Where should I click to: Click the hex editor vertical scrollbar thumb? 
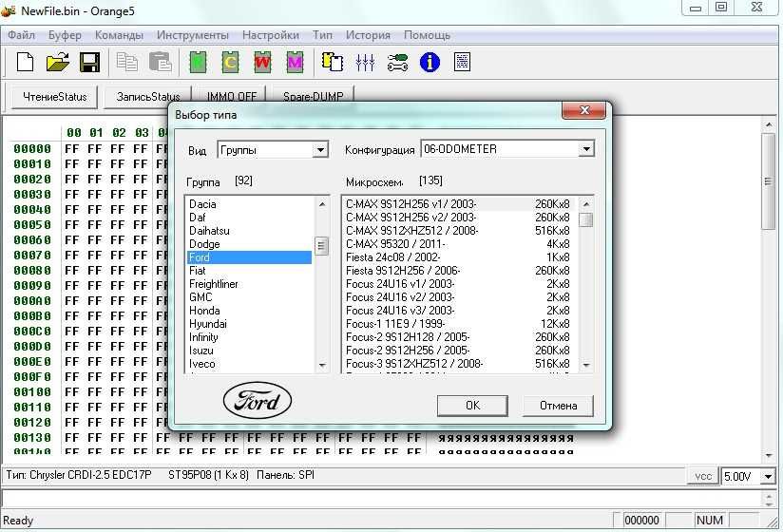click(x=769, y=181)
